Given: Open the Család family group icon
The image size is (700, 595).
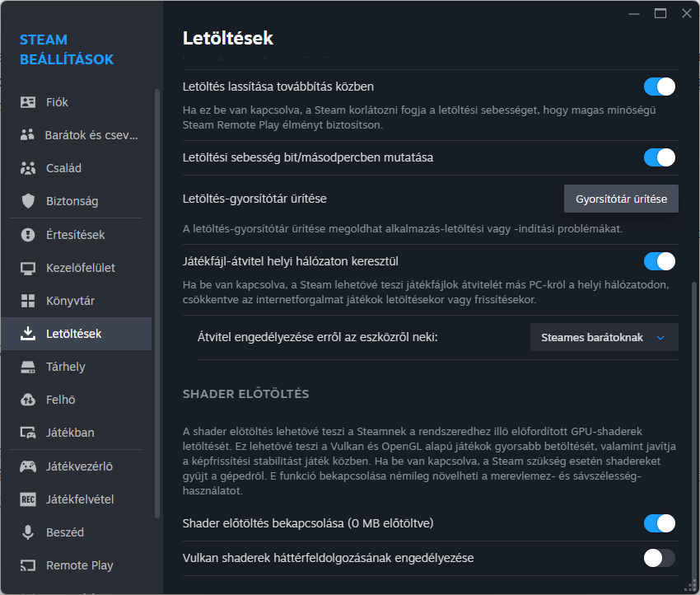Looking at the screenshot, I should [x=28, y=168].
